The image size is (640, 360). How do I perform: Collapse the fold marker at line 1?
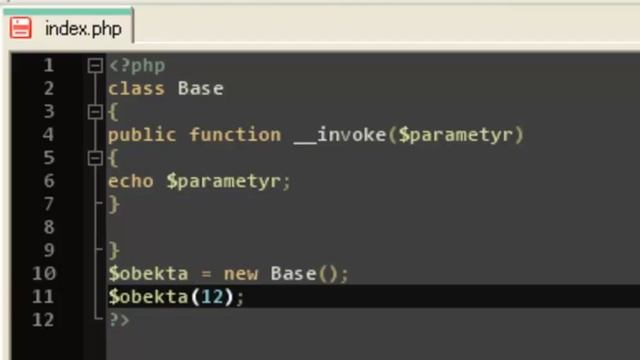click(95, 66)
